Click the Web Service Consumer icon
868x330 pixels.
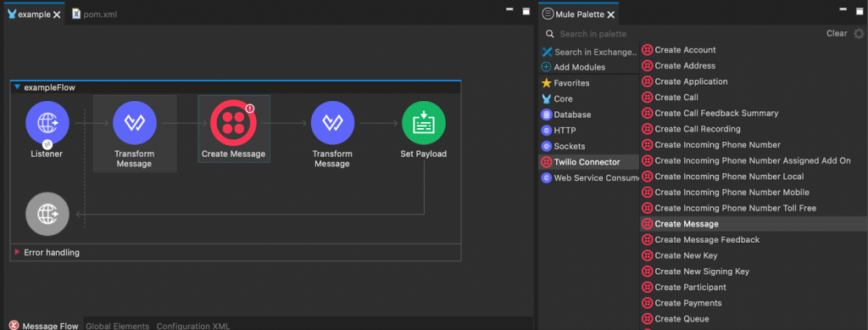click(x=547, y=178)
